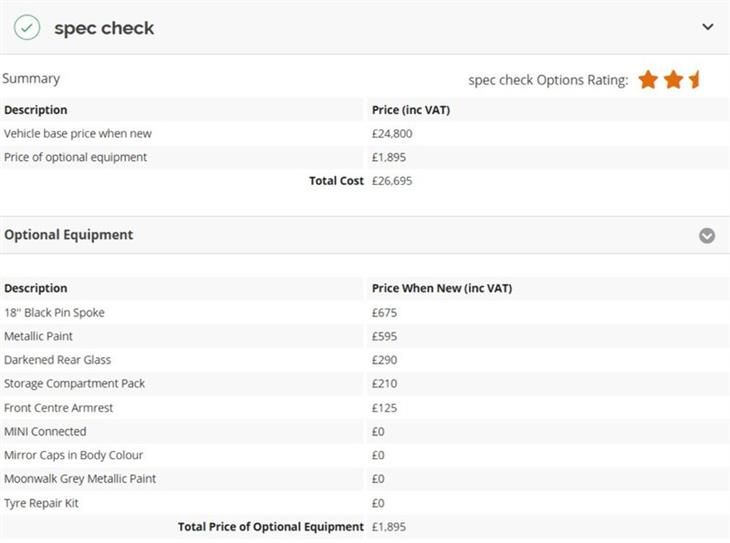Viewport: 730px width, 543px height.
Task: Click the Optional Equipment header
Action: [x=68, y=235]
